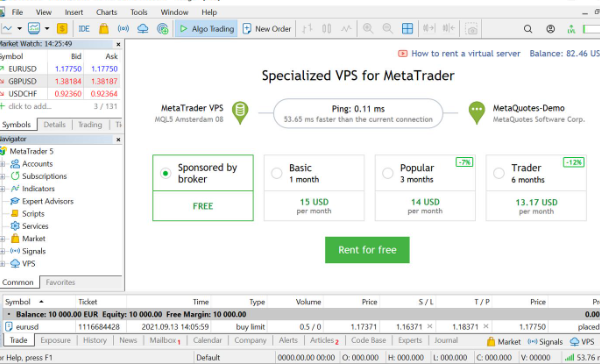Click the yellow dollar symbol icon
The image size is (600, 364).
pyautogui.click(x=62, y=28)
